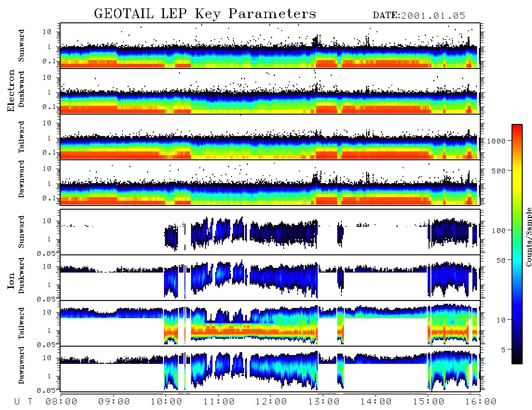
Task: Click the 100 value on colorbar scale
Action: click(x=498, y=231)
